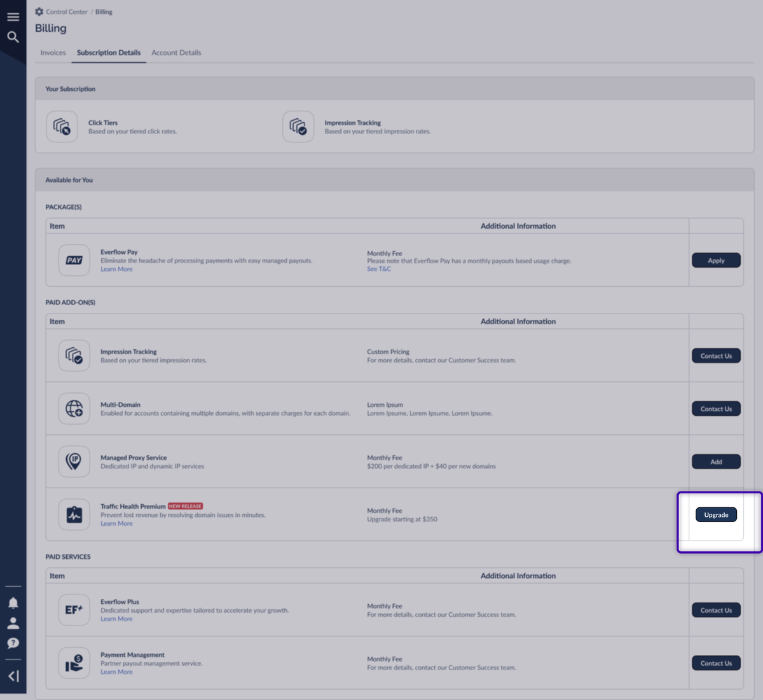This screenshot has width=763, height=700.
Task: Click the Billing breadcrumb text
Action: tap(104, 12)
